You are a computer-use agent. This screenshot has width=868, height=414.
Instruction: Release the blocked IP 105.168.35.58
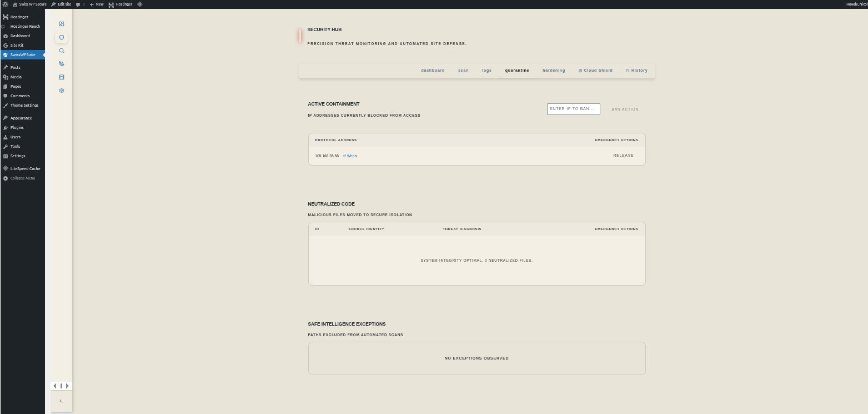623,156
